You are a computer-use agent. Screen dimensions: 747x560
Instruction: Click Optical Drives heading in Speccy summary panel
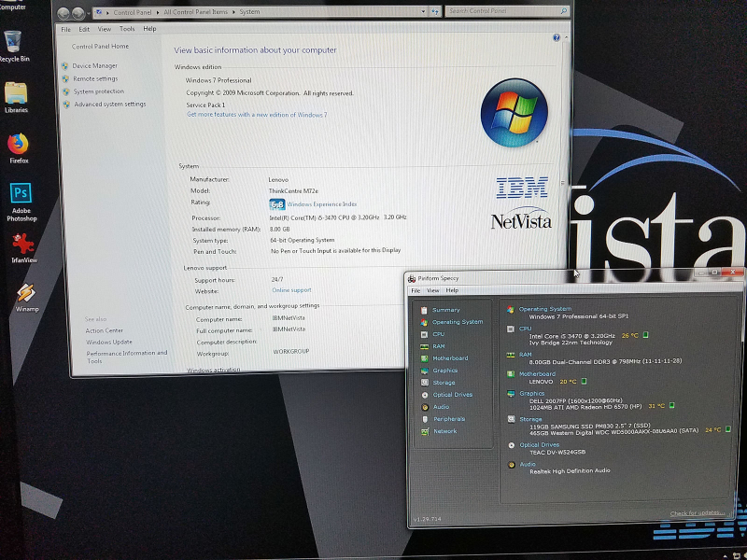pyautogui.click(x=540, y=445)
